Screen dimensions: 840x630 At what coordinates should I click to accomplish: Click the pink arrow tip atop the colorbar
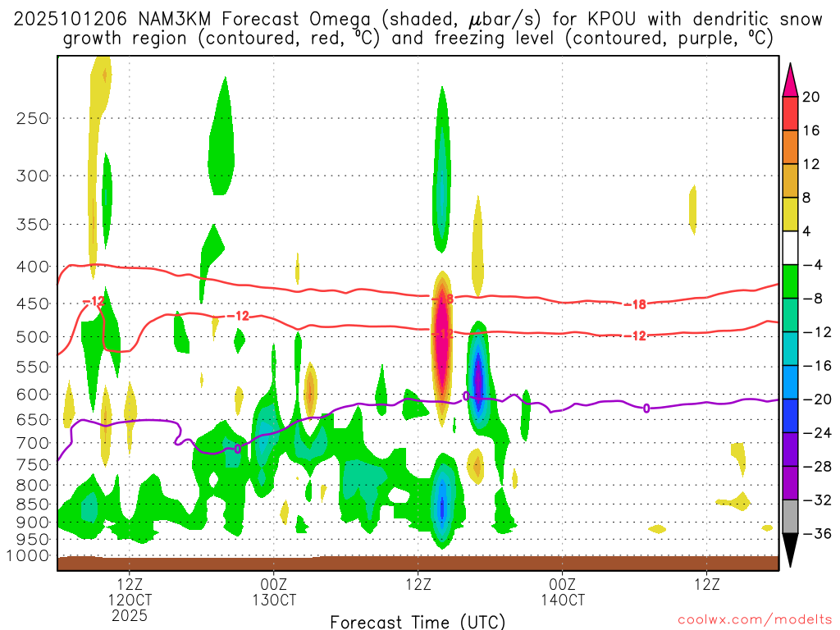(790, 83)
